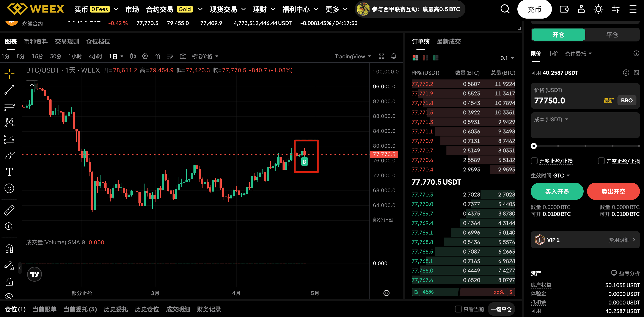
Task: Open the calculator icon beside available balance
Action: [636, 73]
